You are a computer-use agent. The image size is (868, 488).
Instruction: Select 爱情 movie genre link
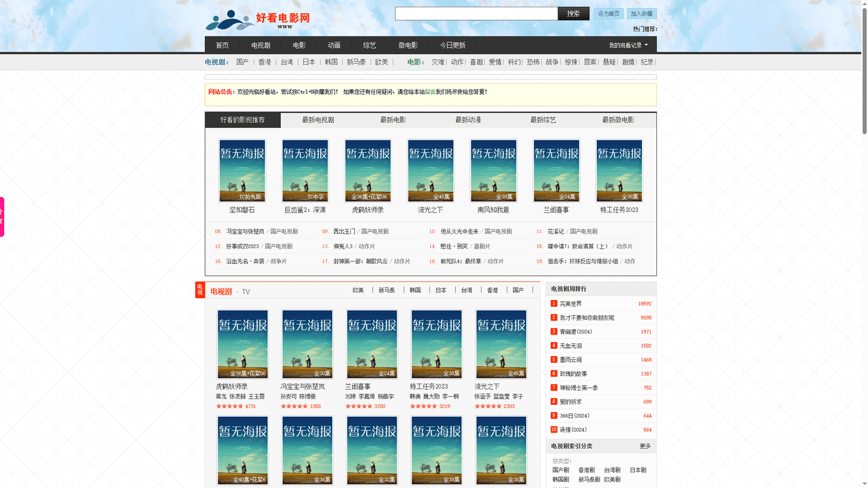pos(495,62)
